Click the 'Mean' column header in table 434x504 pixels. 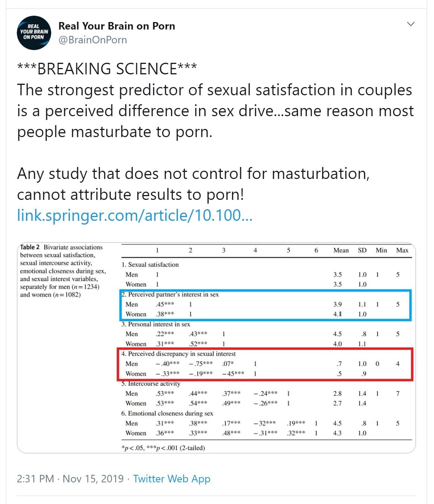point(341,250)
